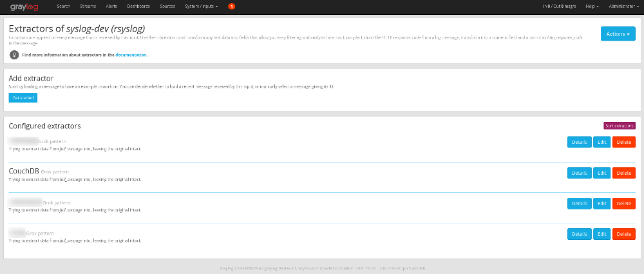This screenshot has height=274, width=644.
Task: Expand the Help dropdown
Action: point(592,6)
